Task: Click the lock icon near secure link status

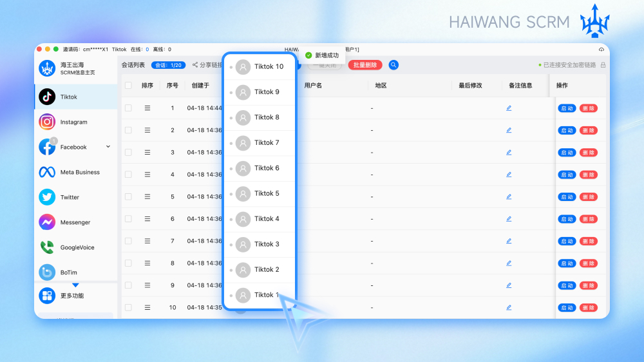Action: tap(603, 65)
